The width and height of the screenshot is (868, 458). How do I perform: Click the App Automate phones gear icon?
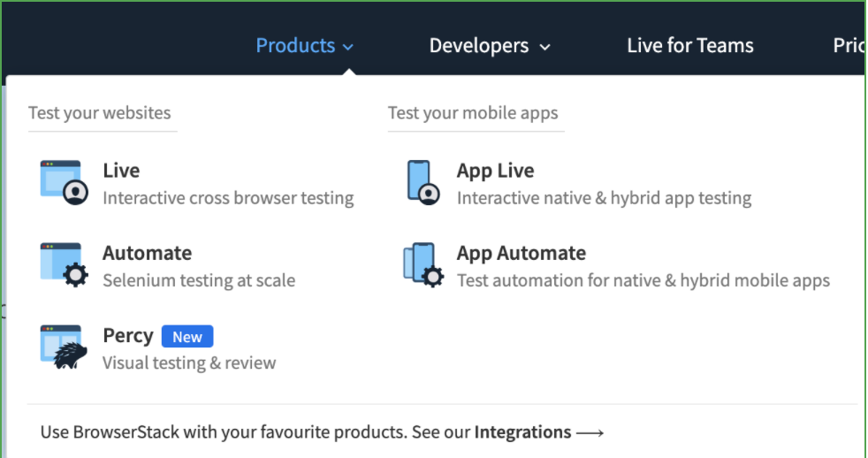click(422, 265)
